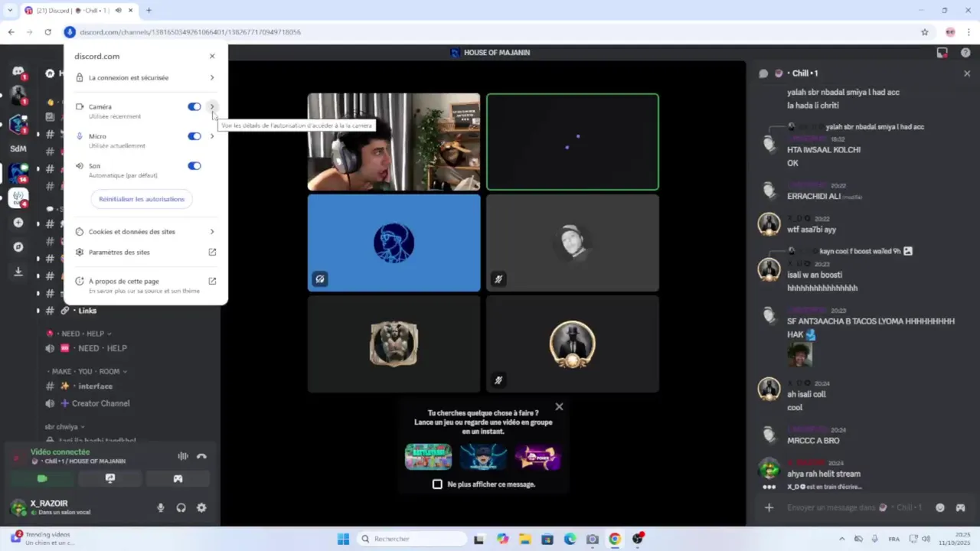This screenshot has height=551, width=980.
Task: Open Discord user settings gear
Action: 201,507
